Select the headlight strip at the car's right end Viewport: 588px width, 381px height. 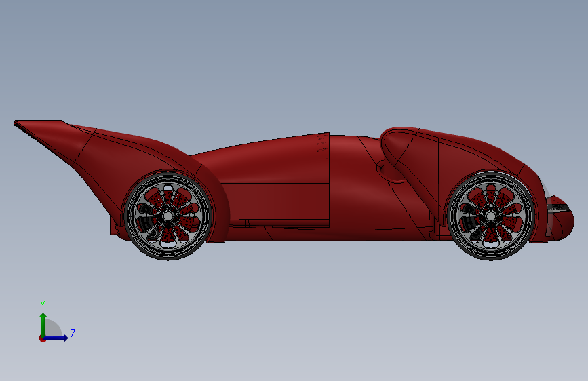558,207
